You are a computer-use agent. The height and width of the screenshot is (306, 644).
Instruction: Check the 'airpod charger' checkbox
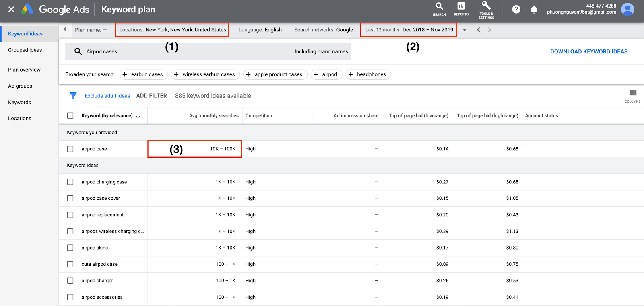coord(70,281)
